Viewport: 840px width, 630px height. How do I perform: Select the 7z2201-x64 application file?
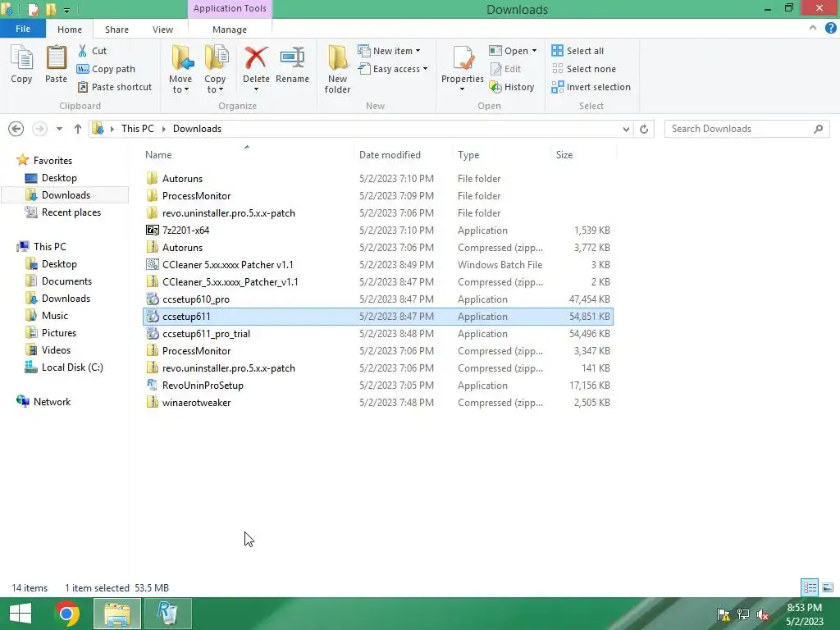378,231
